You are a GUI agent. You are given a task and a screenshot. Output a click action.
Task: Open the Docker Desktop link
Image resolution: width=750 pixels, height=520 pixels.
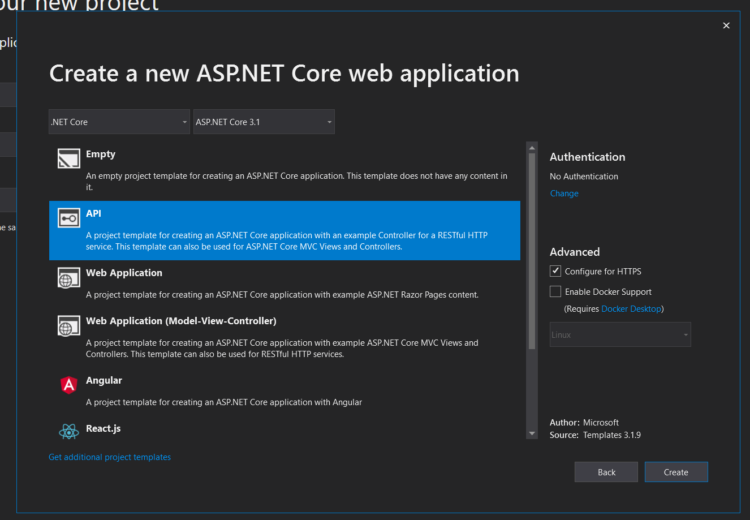click(631, 309)
